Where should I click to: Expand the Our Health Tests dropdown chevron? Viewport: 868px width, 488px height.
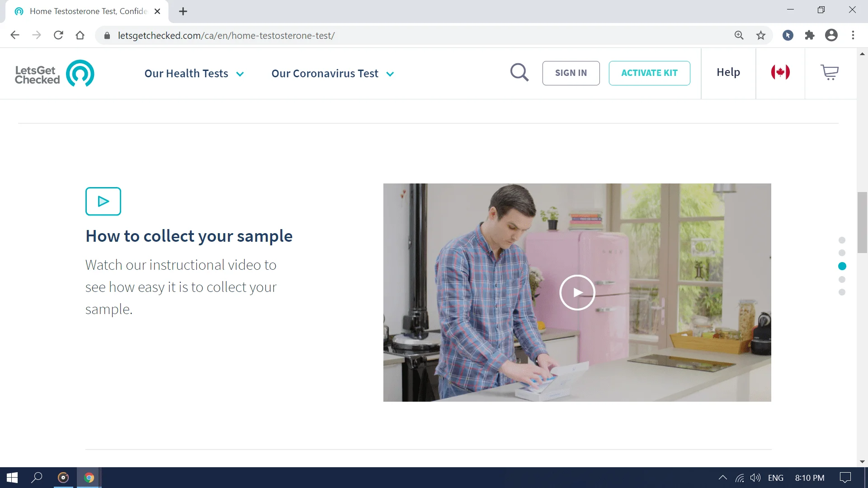tap(240, 74)
